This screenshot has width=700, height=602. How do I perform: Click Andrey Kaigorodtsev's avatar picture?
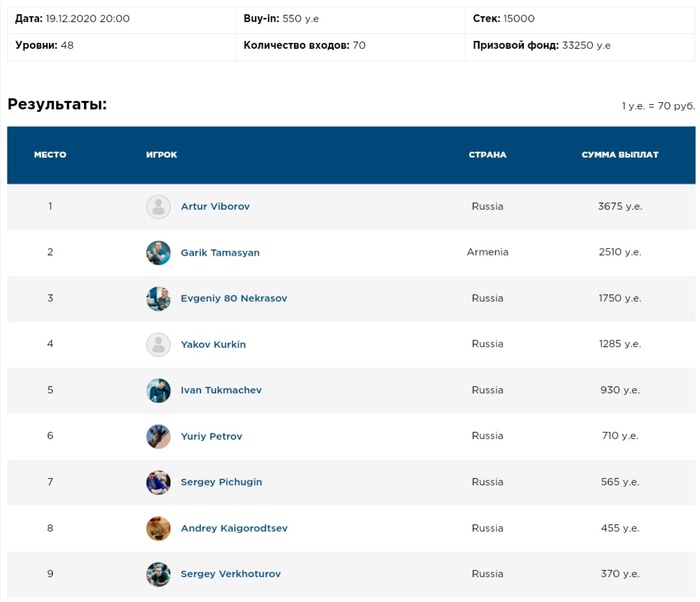(158, 528)
